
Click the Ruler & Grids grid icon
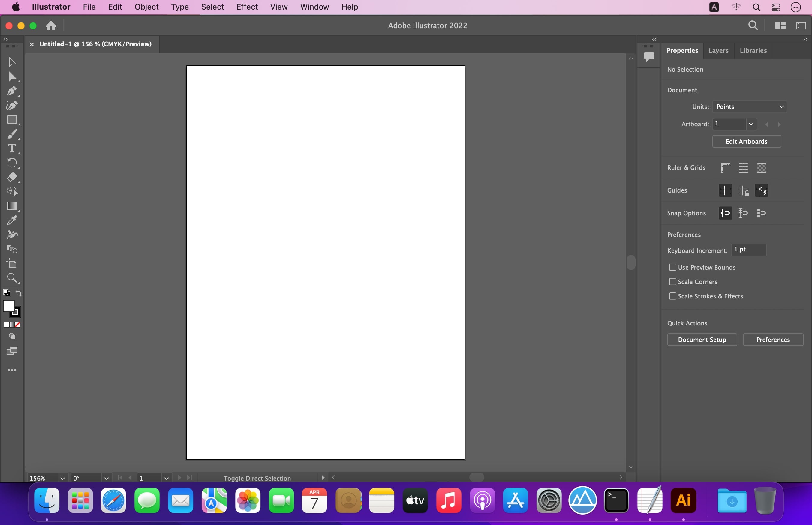coord(743,167)
